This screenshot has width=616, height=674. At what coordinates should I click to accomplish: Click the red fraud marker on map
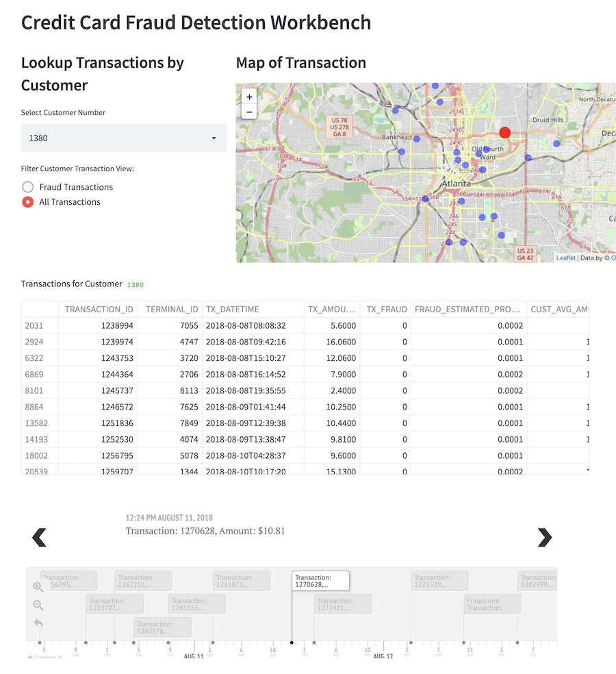click(504, 132)
